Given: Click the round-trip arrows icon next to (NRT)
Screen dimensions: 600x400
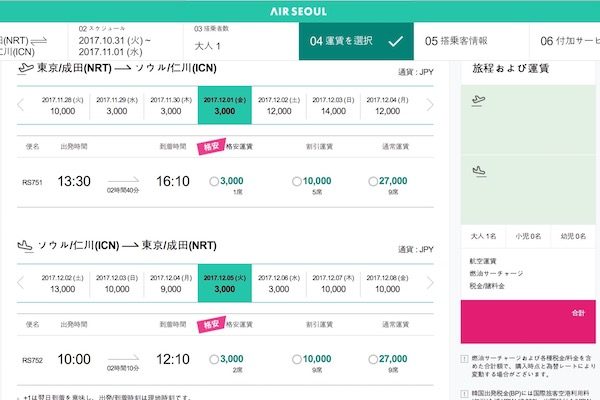Looking at the screenshot, I should [x=38, y=41].
